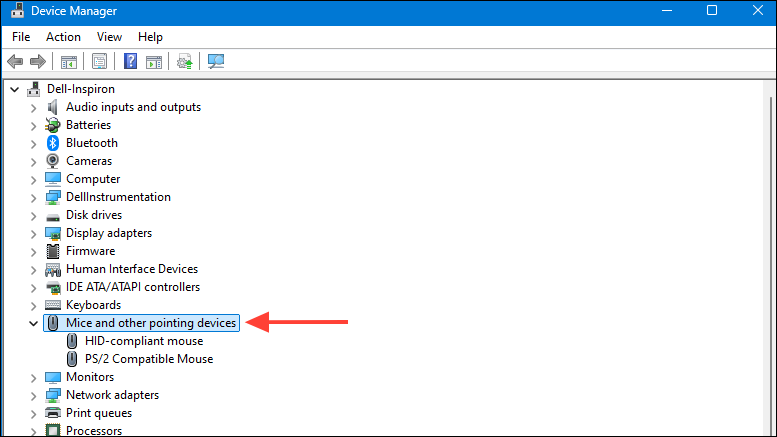Open the View menu

click(109, 37)
